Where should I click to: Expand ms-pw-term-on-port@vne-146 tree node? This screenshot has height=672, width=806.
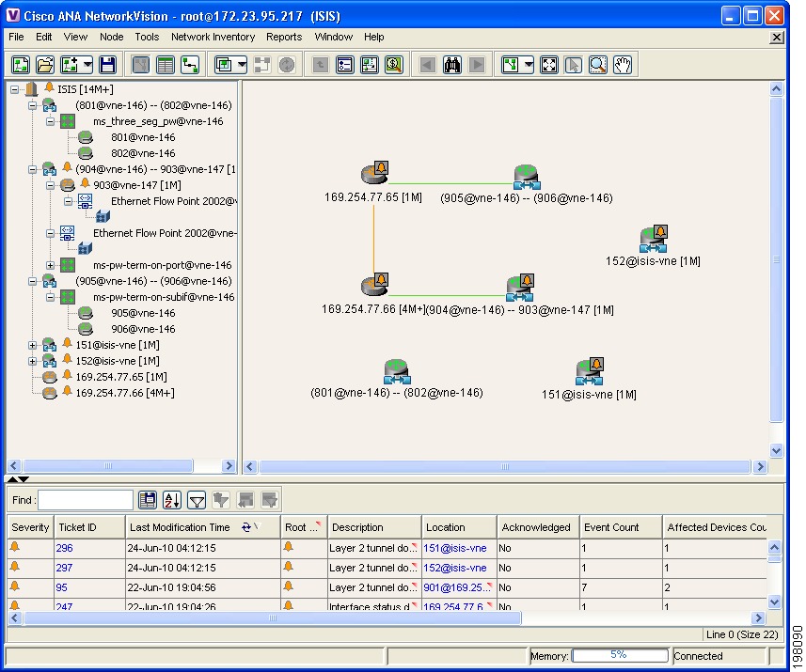(x=50, y=265)
